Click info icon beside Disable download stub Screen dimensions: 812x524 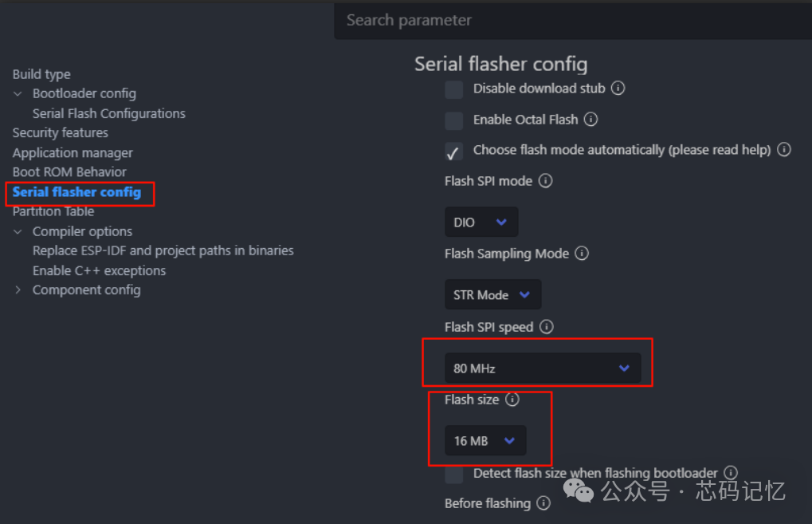coord(618,89)
